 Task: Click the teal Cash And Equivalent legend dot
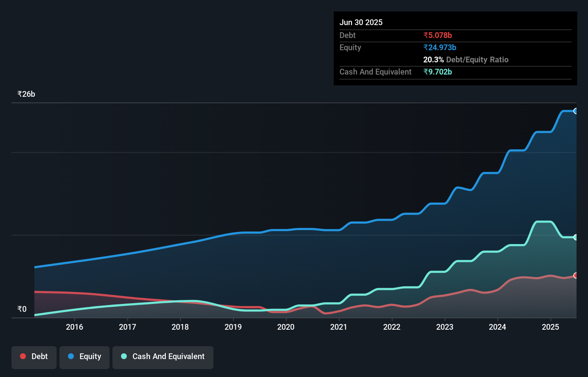click(x=124, y=357)
